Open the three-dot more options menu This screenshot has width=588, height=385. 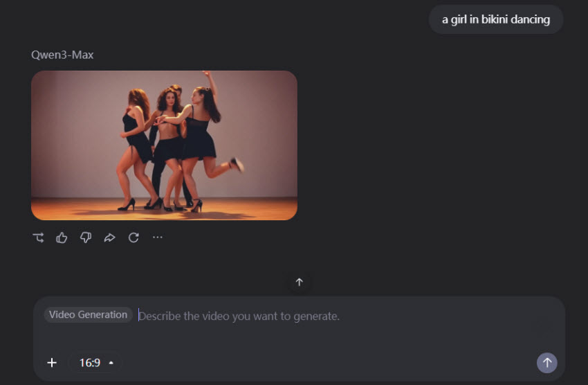click(158, 238)
